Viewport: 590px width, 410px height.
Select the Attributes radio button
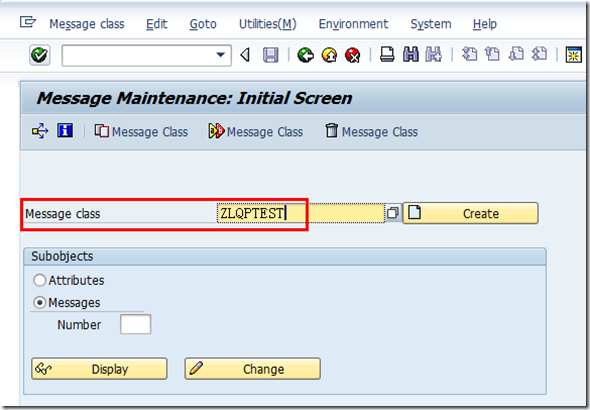pyautogui.click(x=40, y=280)
